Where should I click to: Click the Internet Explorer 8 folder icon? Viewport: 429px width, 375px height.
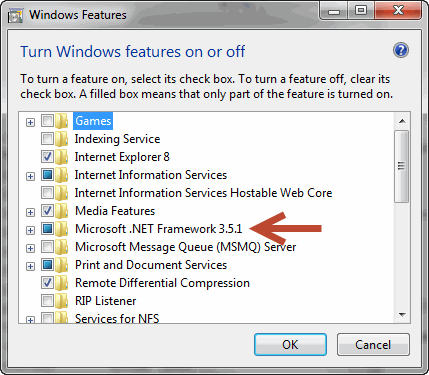point(62,157)
